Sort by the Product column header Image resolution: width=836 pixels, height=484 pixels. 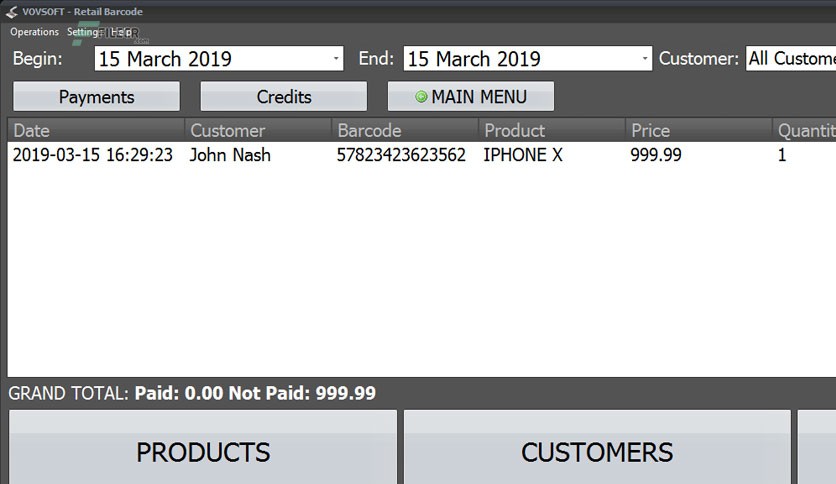552,130
